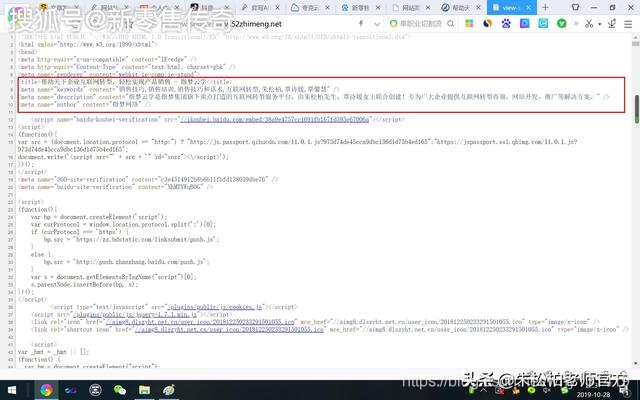Click the magnifier search icon
Screen dimensions: 640x400
click(451, 24)
